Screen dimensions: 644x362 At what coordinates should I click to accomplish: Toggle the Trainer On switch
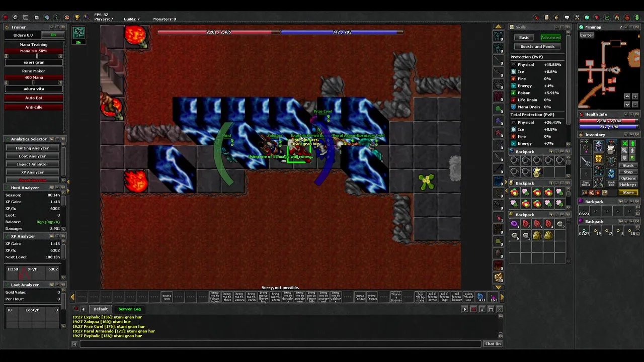pos(53,35)
